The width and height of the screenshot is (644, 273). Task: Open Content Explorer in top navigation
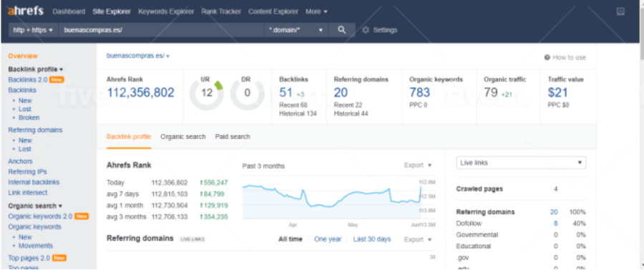[x=273, y=11]
